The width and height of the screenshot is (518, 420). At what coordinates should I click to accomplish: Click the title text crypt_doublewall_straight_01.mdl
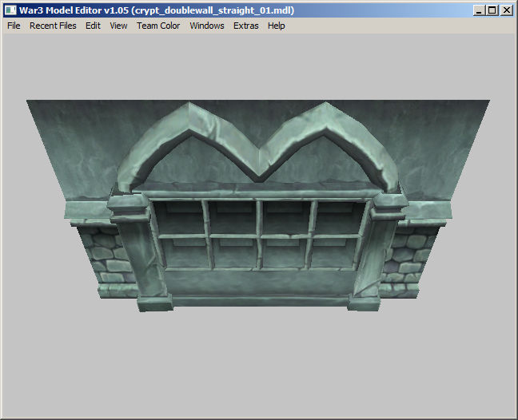(213, 10)
